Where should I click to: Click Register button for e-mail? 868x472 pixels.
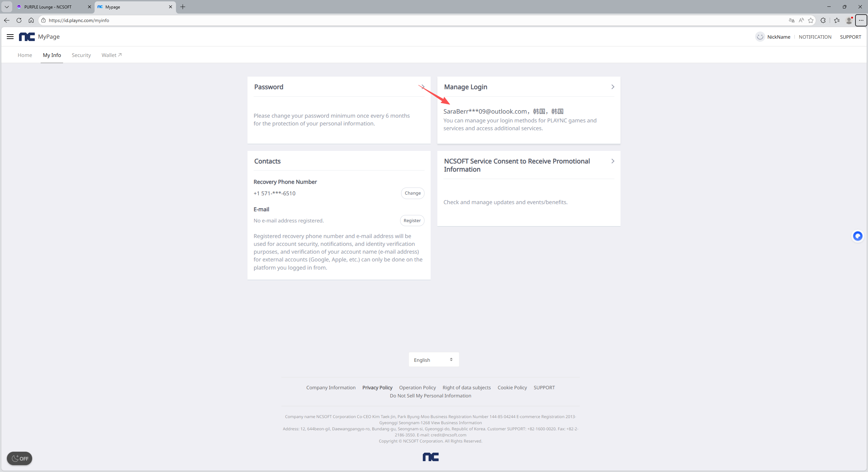click(x=412, y=220)
